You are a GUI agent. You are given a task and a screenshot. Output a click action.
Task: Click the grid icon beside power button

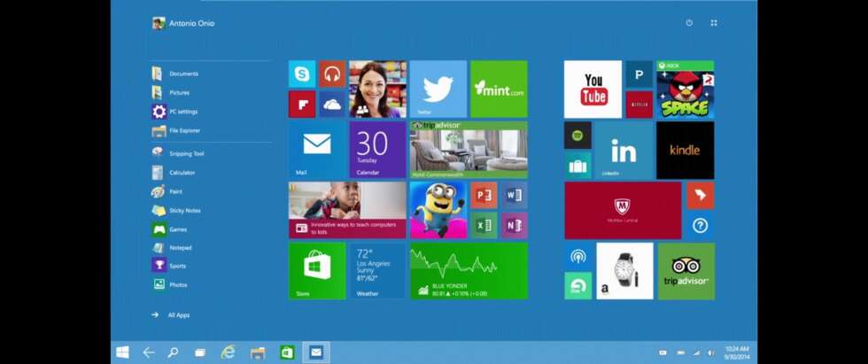click(714, 23)
